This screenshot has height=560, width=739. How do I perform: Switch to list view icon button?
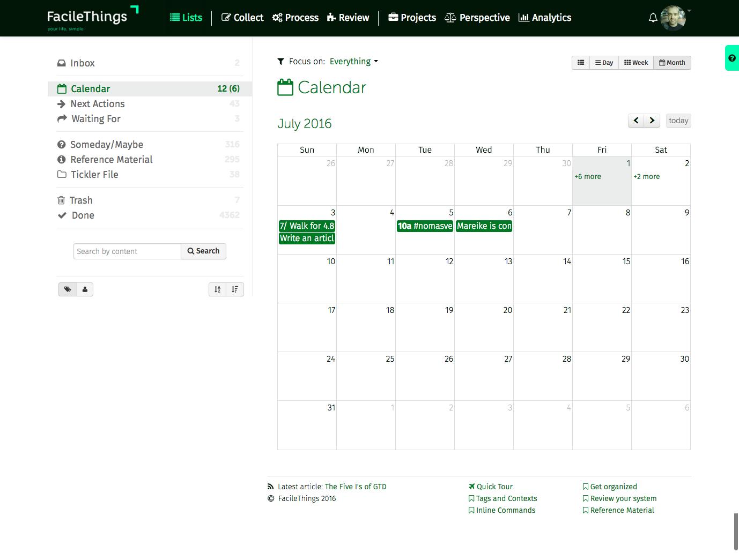point(581,63)
